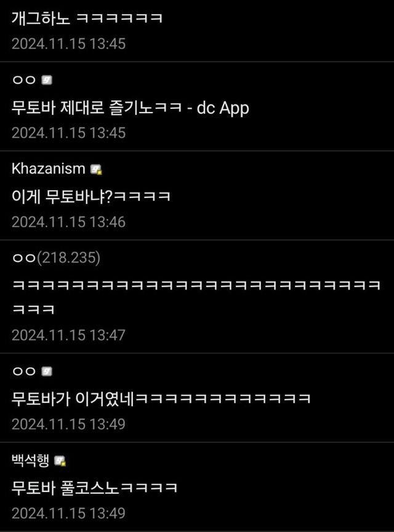Click the badge icon next to 백석행
This screenshot has height=532, width=394.
[60, 461]
